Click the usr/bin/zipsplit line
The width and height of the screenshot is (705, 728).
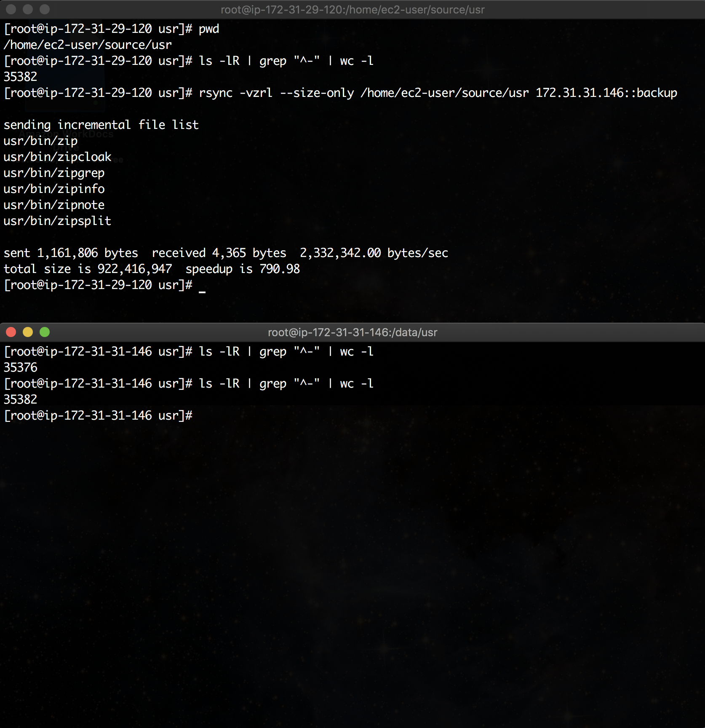coord(57,221)
